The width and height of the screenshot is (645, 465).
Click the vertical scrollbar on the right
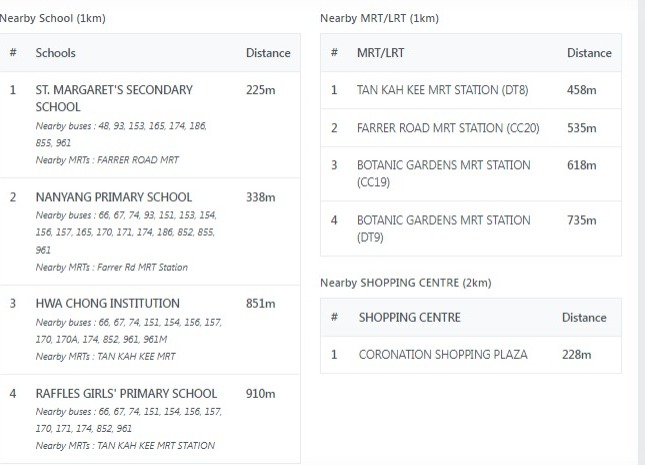click(x=641, y=232)
